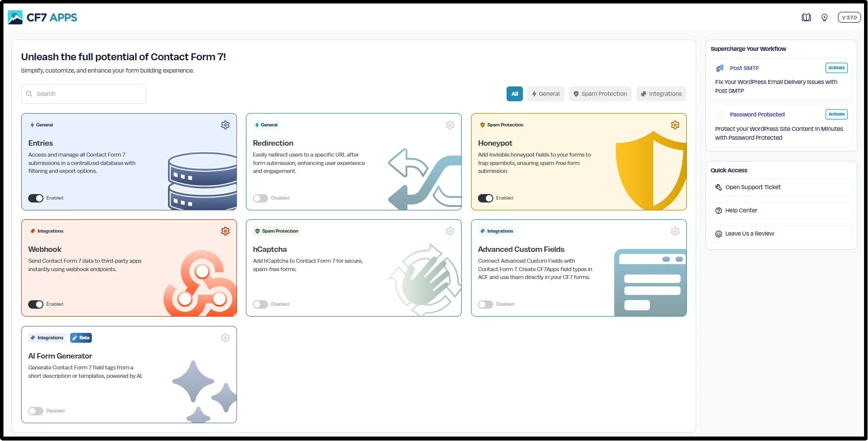The image size is (868, 441).
Task: Click the Supercharge Your Workflow heading
Action: pos(748,49)
